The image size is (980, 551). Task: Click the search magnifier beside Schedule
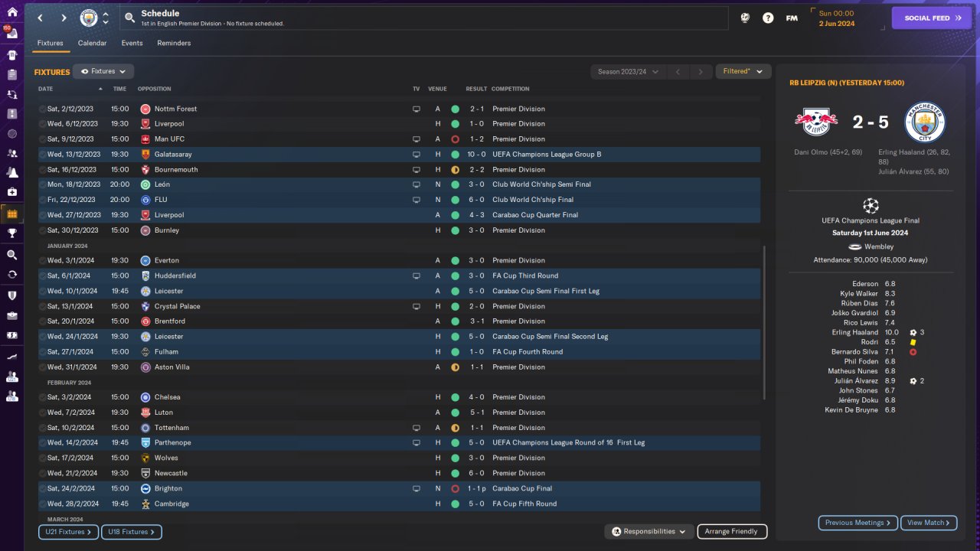(x=130, y=18)
